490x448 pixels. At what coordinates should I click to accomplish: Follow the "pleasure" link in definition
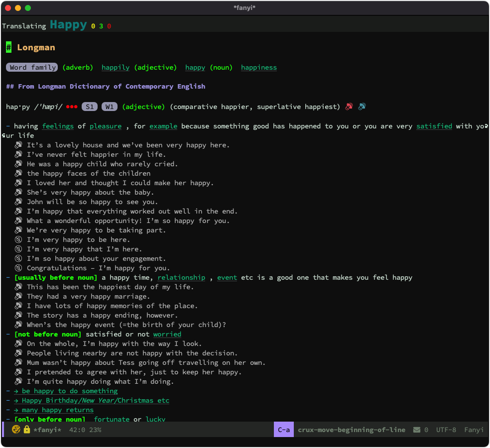click(x=106, y=126)
